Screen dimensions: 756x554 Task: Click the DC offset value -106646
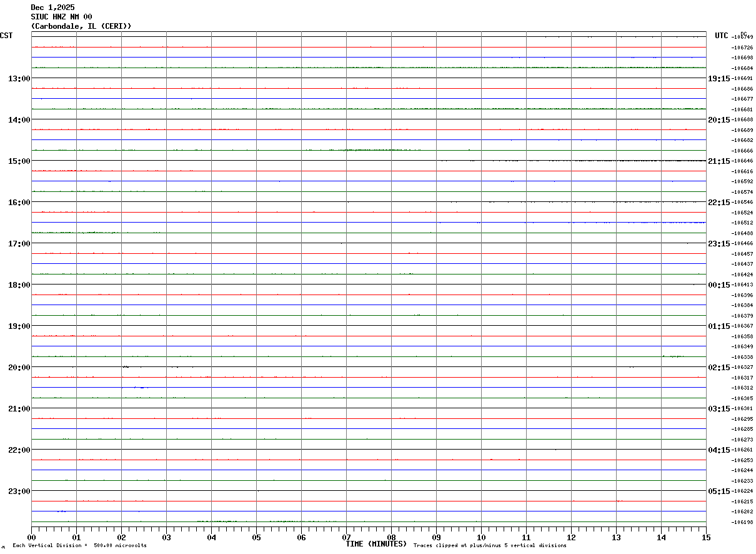(x=742, y=161)
